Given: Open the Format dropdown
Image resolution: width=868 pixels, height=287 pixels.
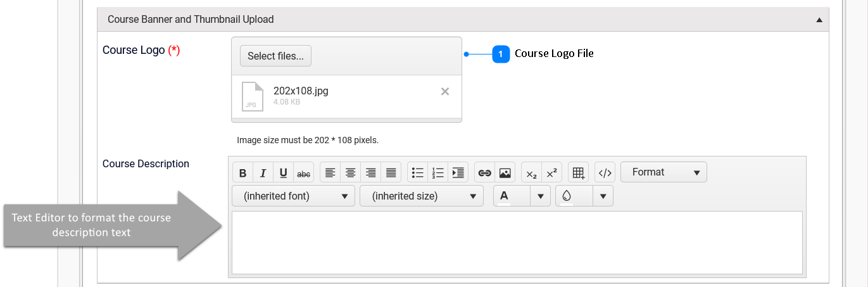Looking at the screenshot, I should click(664, 172).
